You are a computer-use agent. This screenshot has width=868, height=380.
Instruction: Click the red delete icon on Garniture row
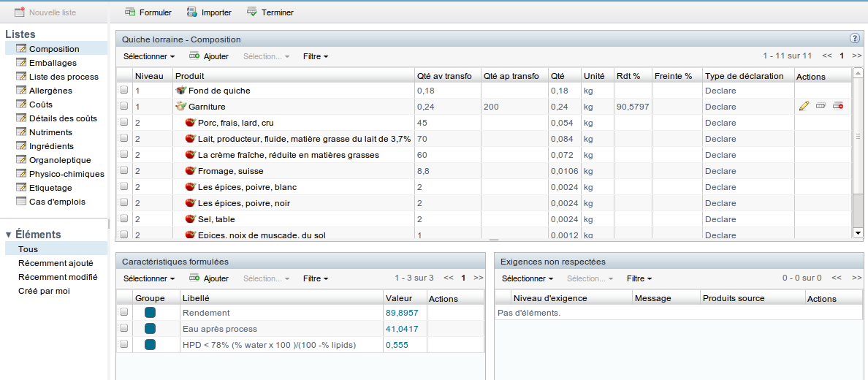pos(837,106)
